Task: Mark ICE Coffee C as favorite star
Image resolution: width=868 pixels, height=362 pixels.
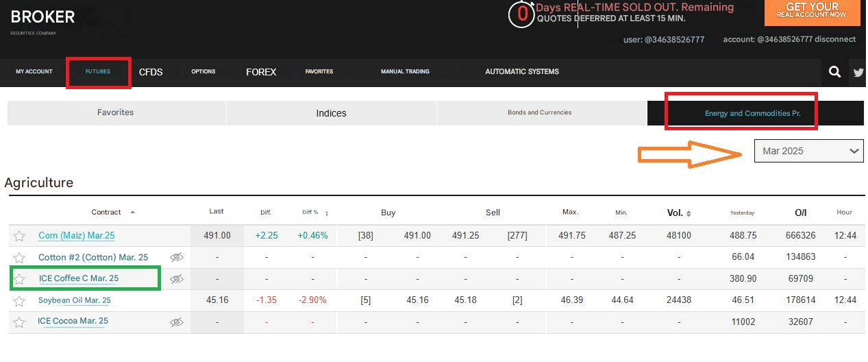Action: click(x=19, y=279)
